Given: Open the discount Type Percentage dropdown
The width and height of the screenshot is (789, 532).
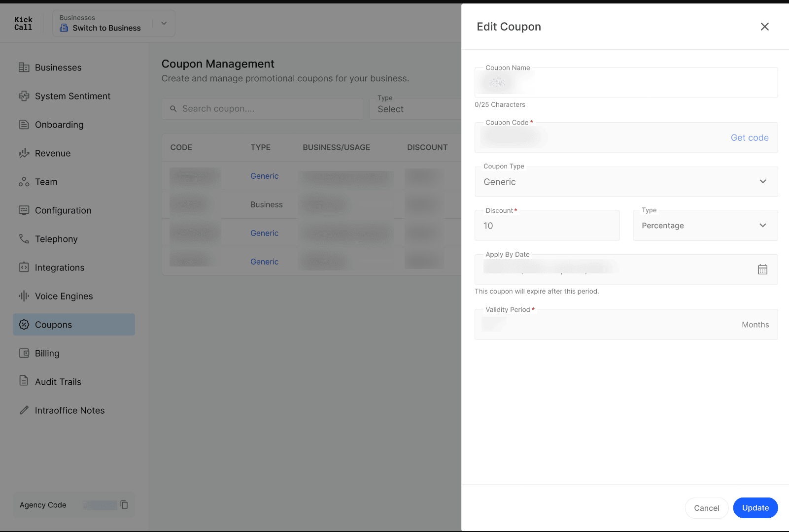Looking at the screenshot, I should point(705,226).
